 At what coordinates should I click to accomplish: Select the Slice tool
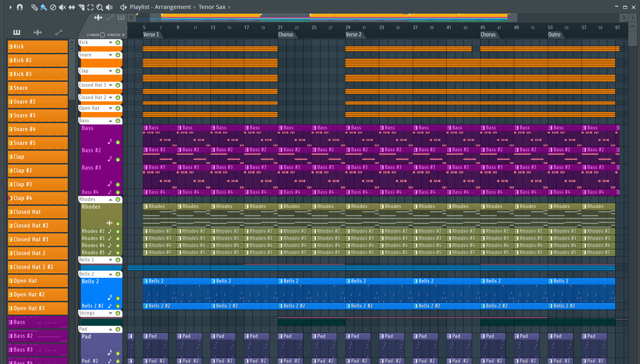pyautogui.click(x=81, y=7)
